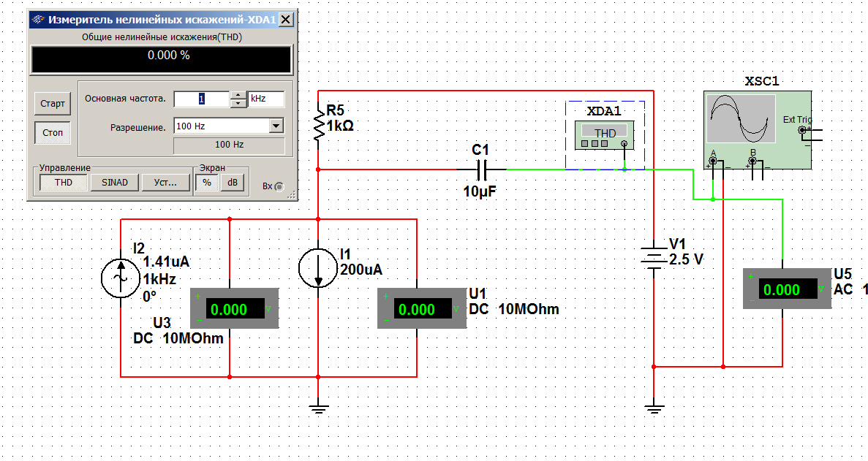Click the ground symbol below V1
This screenshot has width=868, height=461.
pyautogui.click(x=654, y=410)
